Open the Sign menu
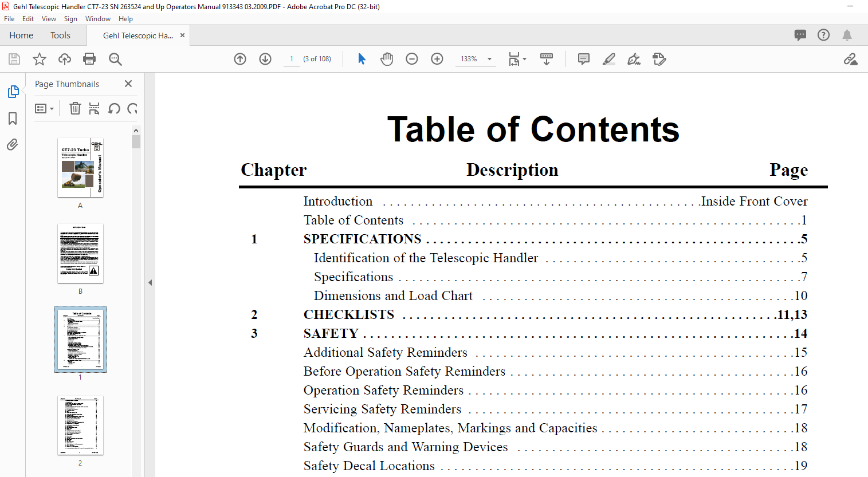 tap(70, 19)
